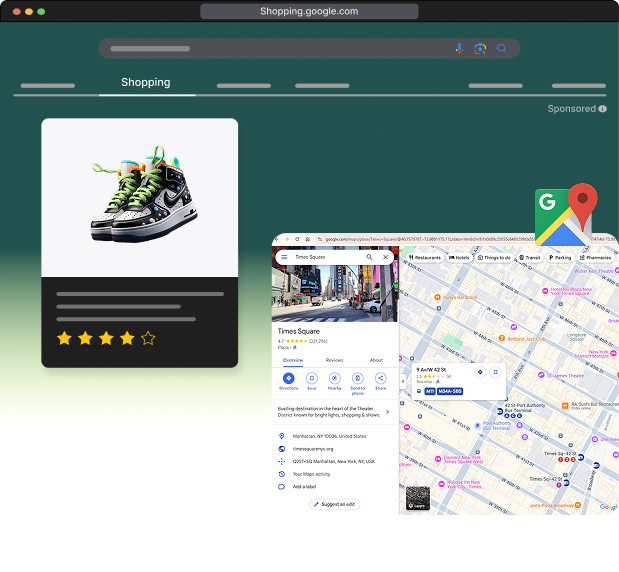Save Times Square with the Save icon
The width and height of the screenshot is (619, 572).
click(311, 378)
